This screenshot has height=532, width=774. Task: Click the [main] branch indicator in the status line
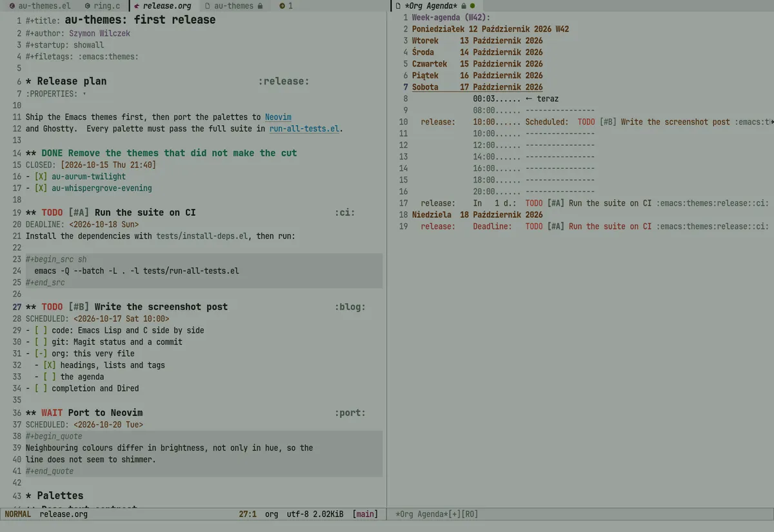point(366,514)
